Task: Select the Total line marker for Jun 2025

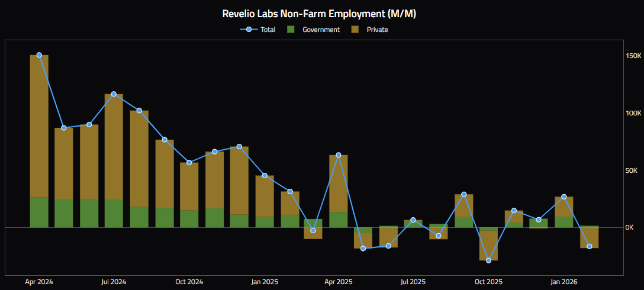Action: 388,246
